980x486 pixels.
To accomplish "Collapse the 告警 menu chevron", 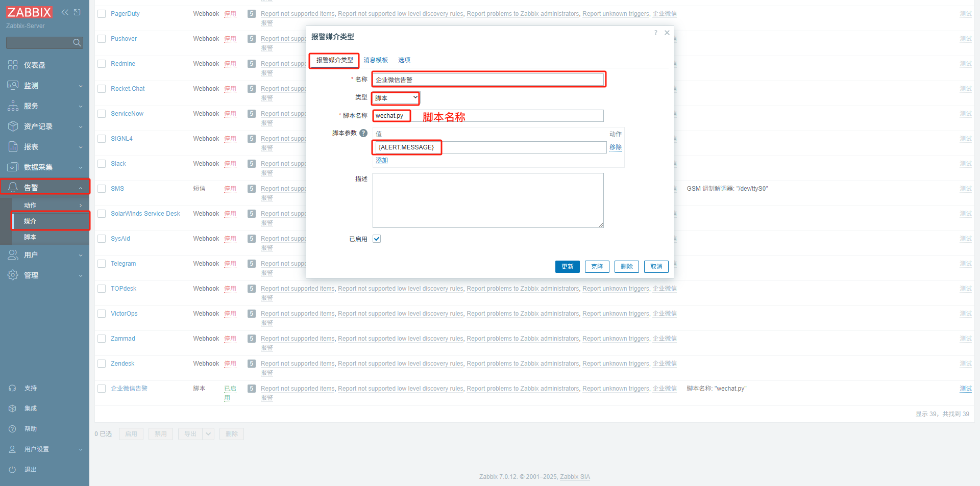I will [81, 188].
